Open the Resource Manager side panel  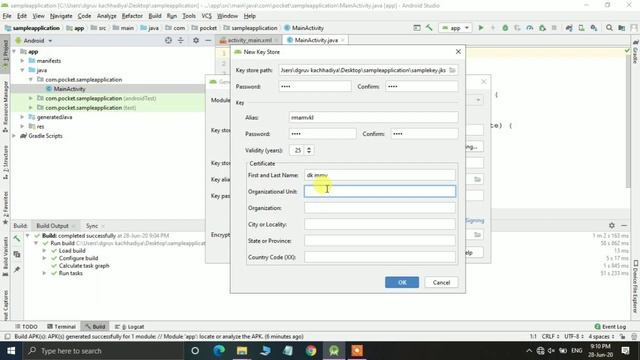pos(5,107)
